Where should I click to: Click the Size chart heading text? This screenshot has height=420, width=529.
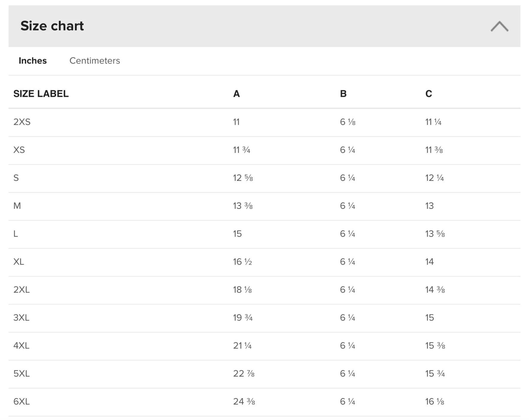52,26
